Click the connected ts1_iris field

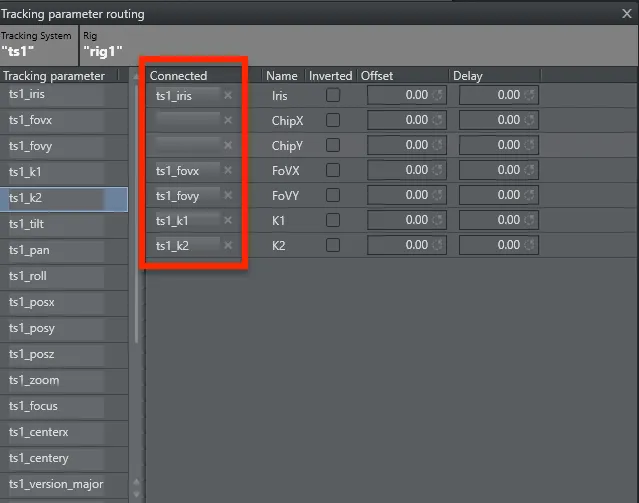188,95
